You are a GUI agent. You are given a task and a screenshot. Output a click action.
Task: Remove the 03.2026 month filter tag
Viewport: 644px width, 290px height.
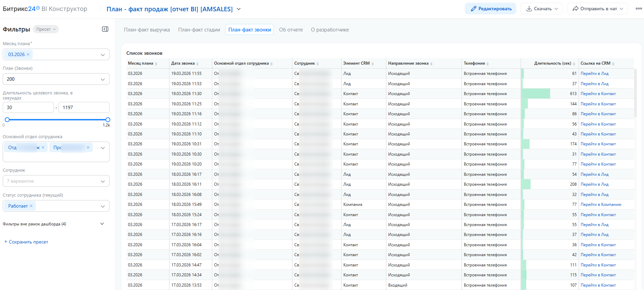point(28,54)
